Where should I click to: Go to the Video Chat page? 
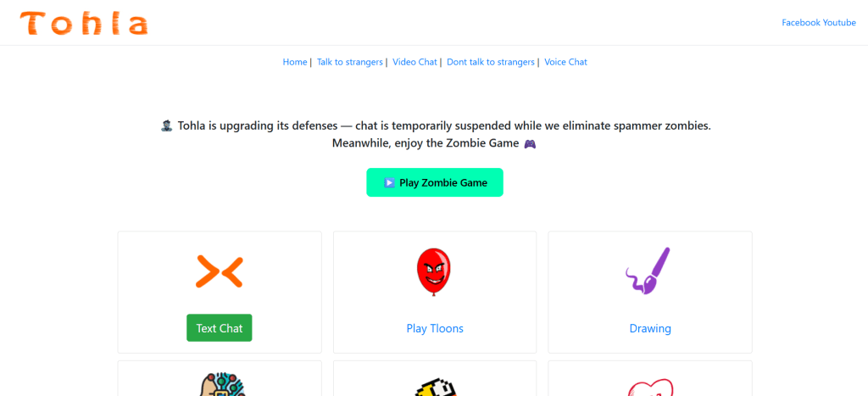click(415, 62)
